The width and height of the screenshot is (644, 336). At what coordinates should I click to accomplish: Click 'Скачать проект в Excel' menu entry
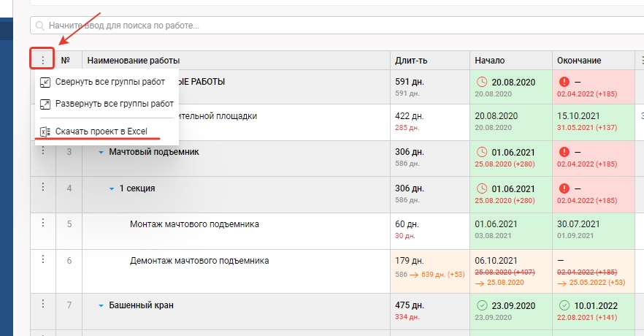101,131
